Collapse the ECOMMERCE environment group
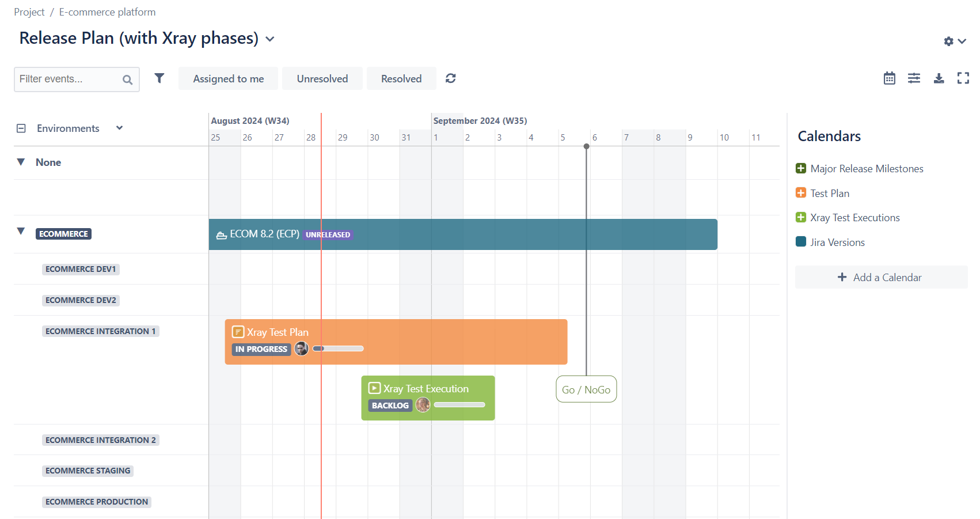Screen dimensions: 980x519 click(x=21, y=232)
